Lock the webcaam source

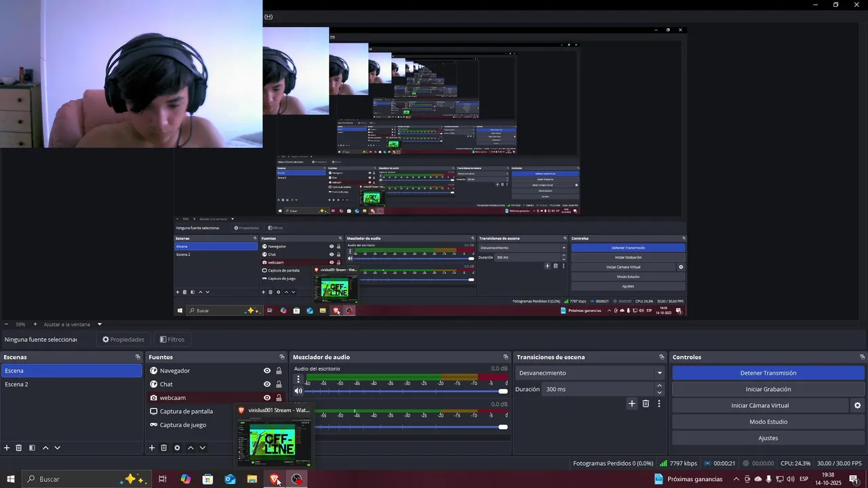coord(279,398)
